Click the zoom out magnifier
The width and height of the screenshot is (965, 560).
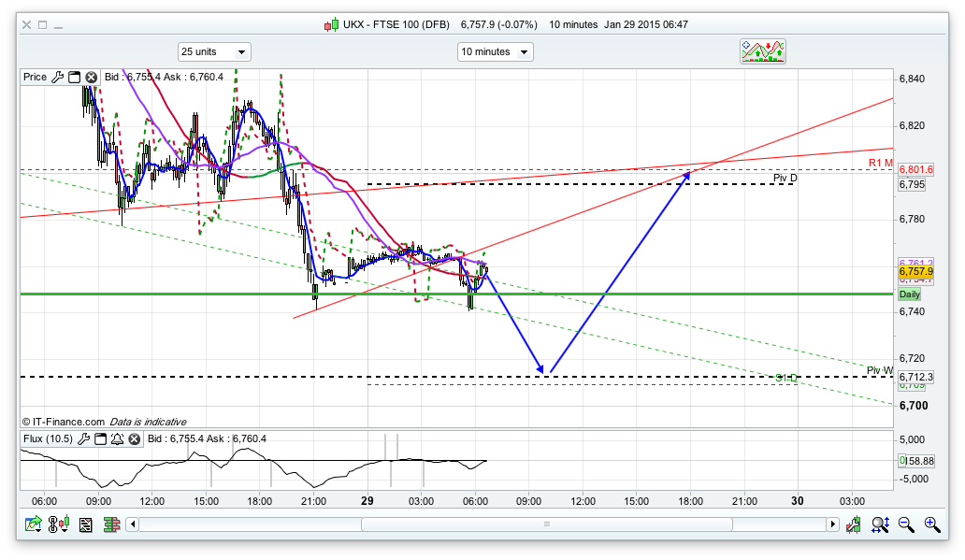click(x=905, y=525)
